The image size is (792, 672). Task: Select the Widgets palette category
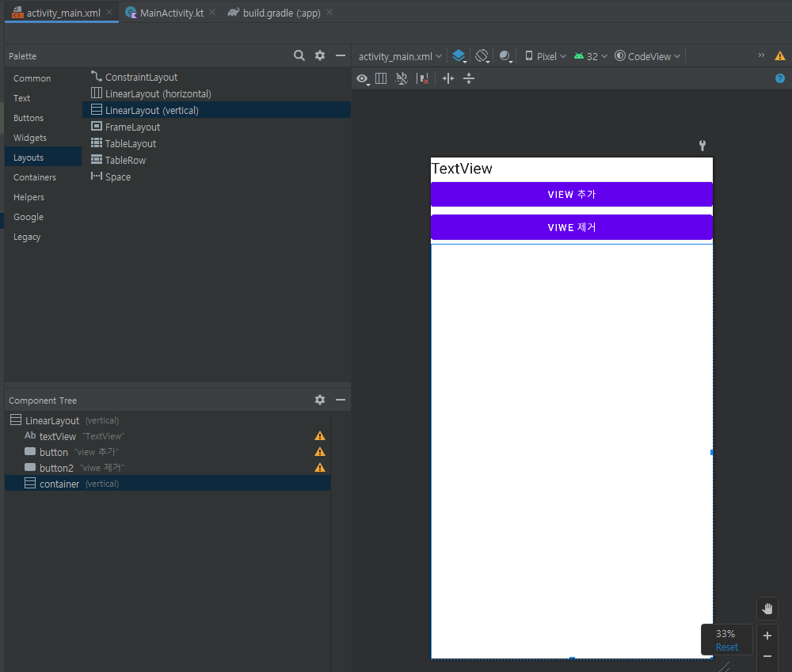44,137
